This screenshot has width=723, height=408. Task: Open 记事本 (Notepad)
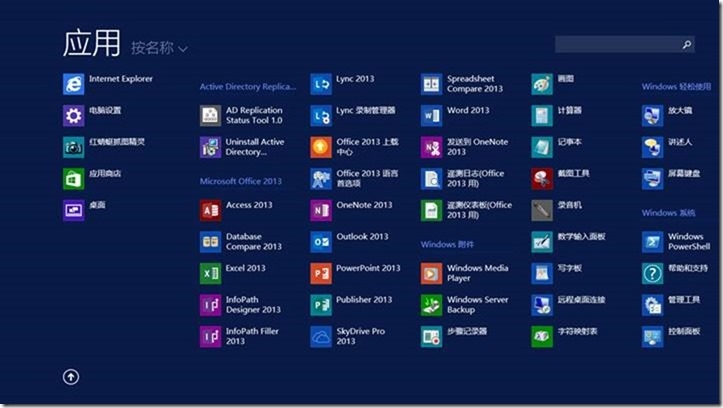point(557,147)
